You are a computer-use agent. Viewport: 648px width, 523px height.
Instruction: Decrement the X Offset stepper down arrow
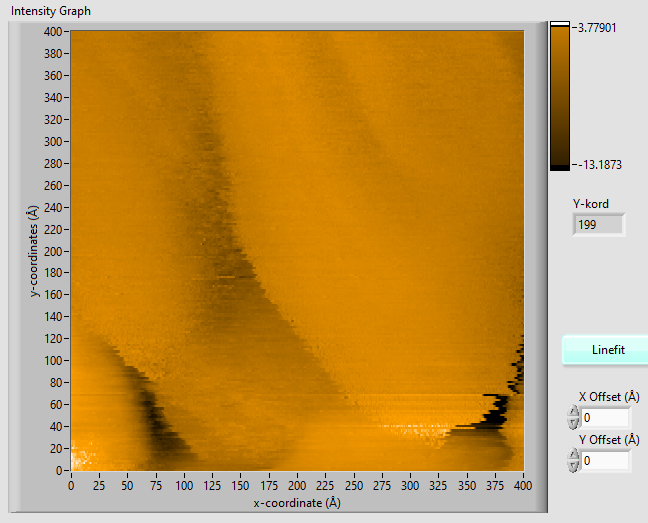pyautogui.click(x=573, y=423)
